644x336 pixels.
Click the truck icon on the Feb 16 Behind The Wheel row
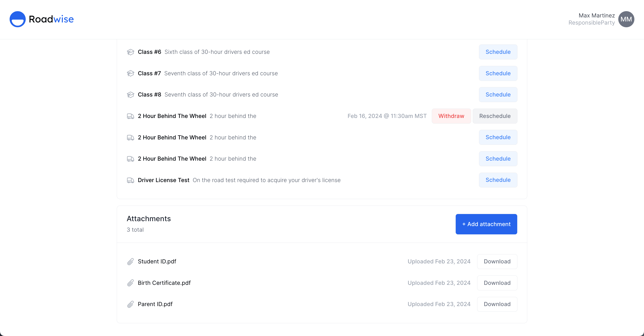(x=131, y=116)
